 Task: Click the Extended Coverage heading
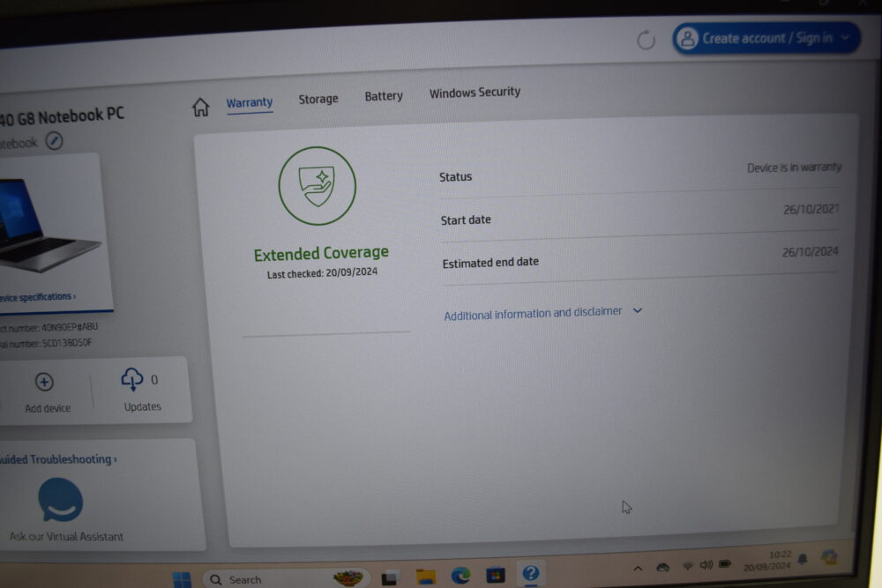pos(321,254)
